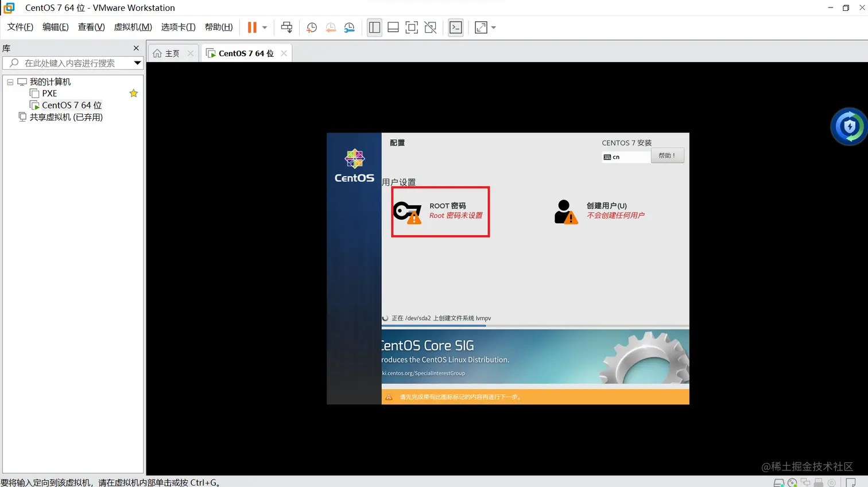Click the sound card status icon
868x487 pixels.
click(832, 482)
